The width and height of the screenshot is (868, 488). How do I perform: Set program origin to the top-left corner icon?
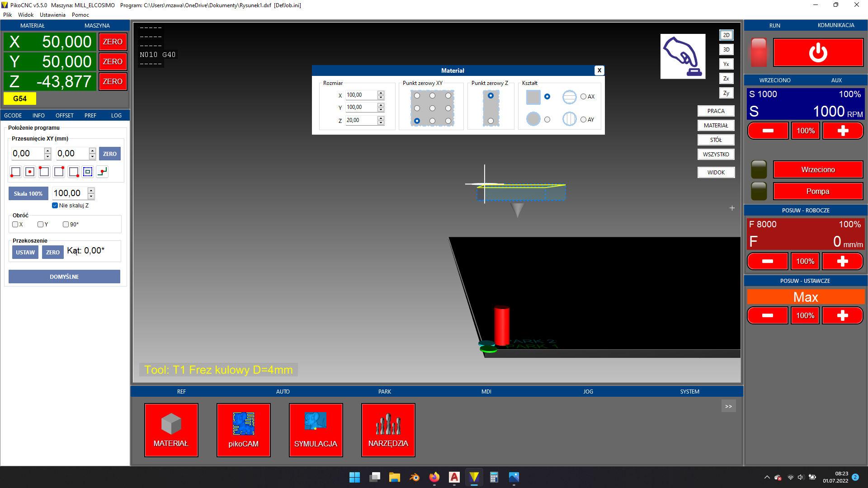(44, 172)
